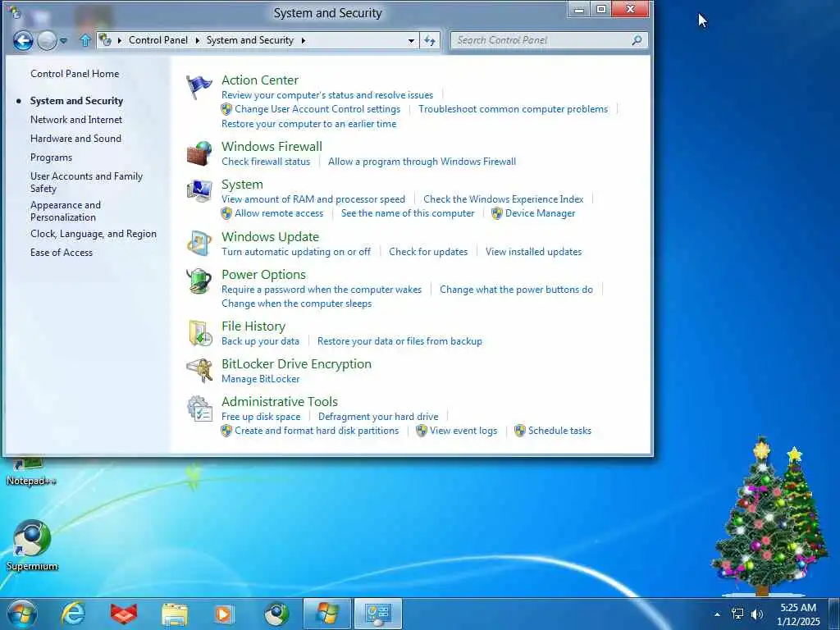
Task: Open the Windows Update heading
Action: pos(270,237)
